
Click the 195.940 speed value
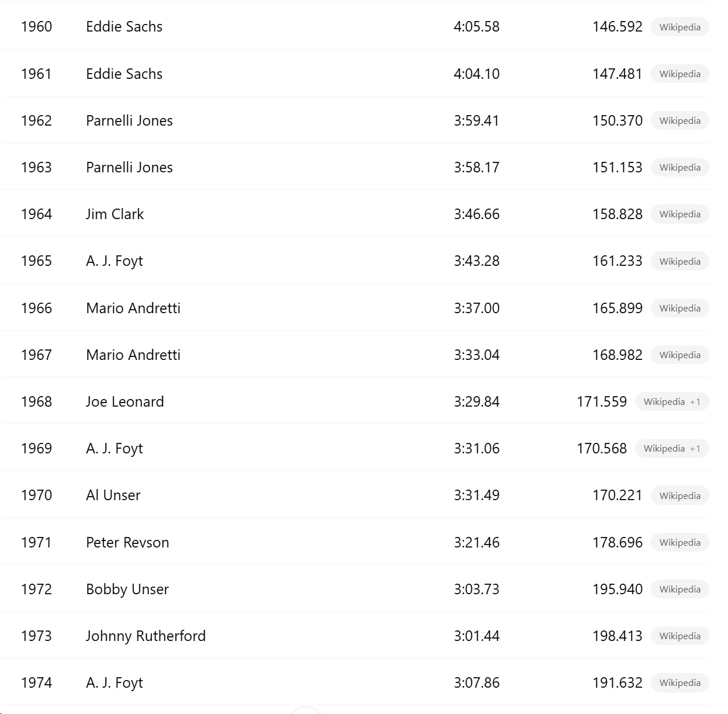[617, 589]
